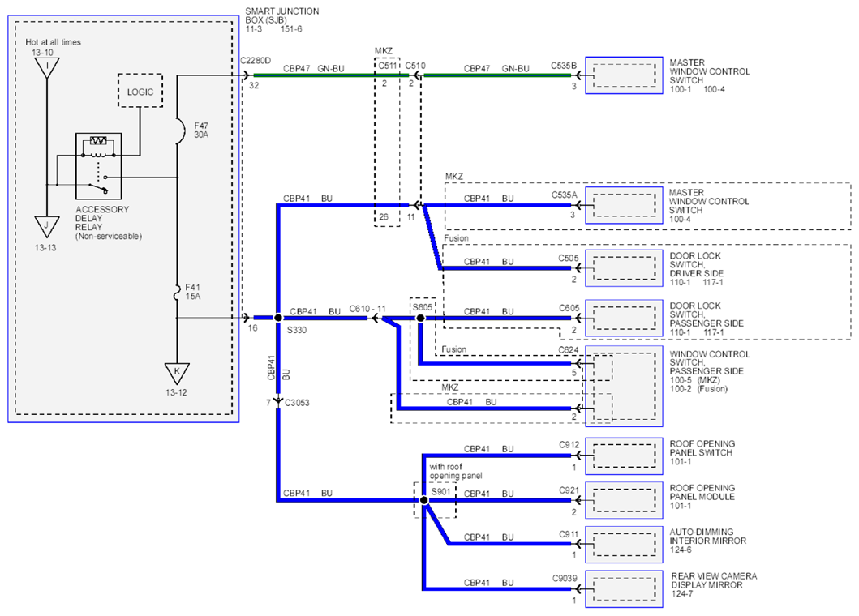The image size is (859, 616).
Task: Click the 'C3053' connector label
Action: (x=297, y=403)
